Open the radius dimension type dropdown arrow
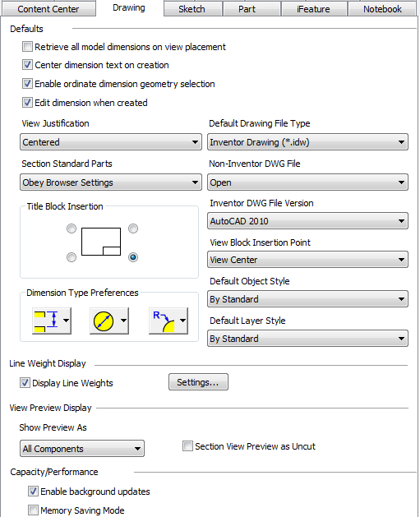The width and height of the screenshot is (420, 517). point(182,321)
